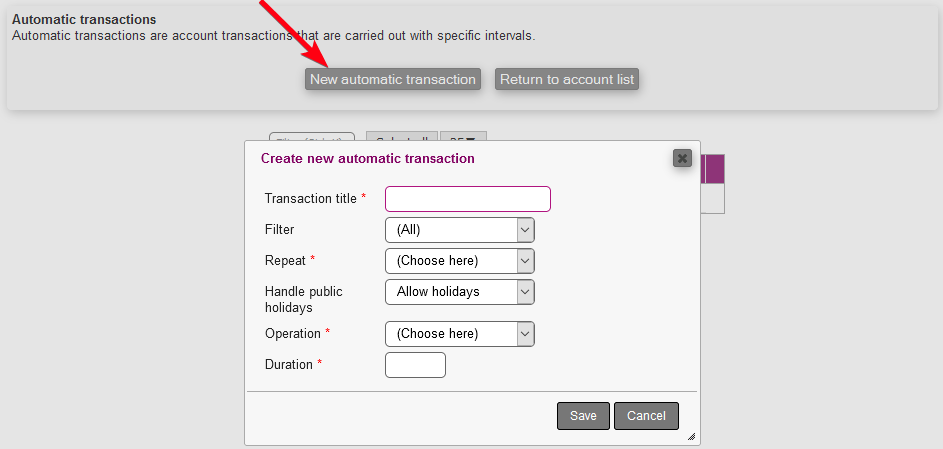Click the partially hidden table filter field

(x=312, y=137)
